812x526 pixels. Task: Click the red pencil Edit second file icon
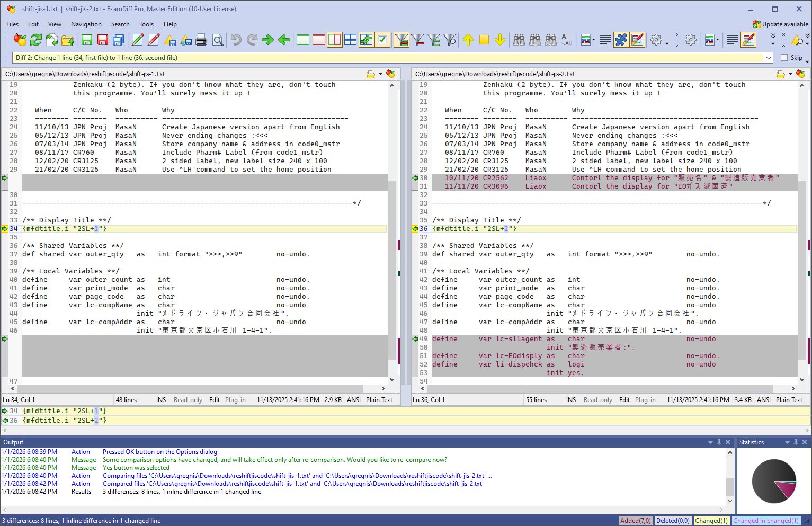click(x=154, y=40)
